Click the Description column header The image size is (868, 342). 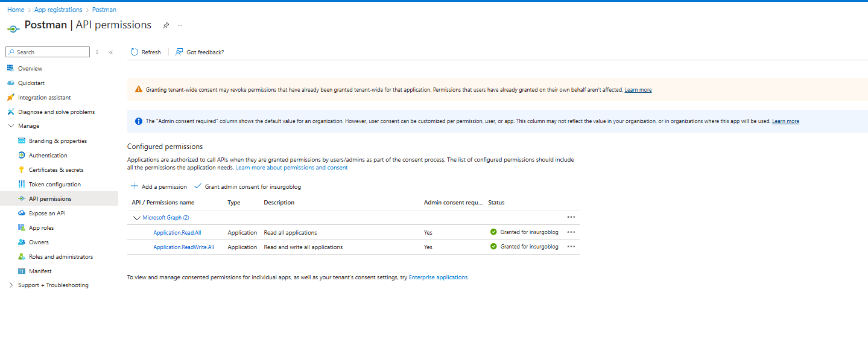[x=279, y=203]
